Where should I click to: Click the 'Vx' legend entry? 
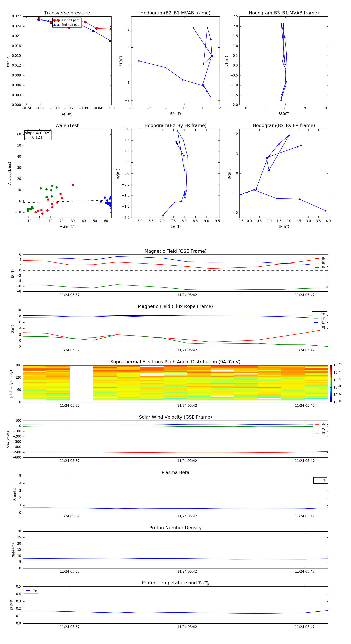coord(320,424)
